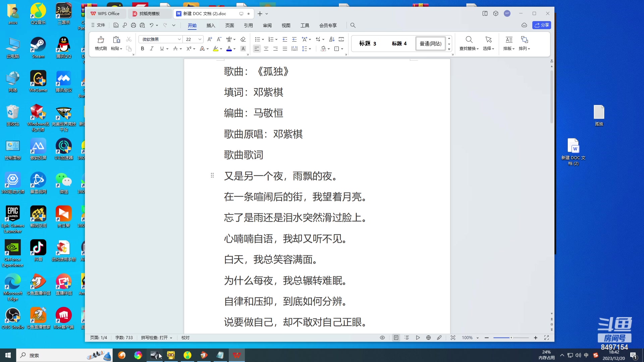Open Find and Replace (查找替换)
The image size is (644, 362).
pyautogui.click(x=469, y=43)
